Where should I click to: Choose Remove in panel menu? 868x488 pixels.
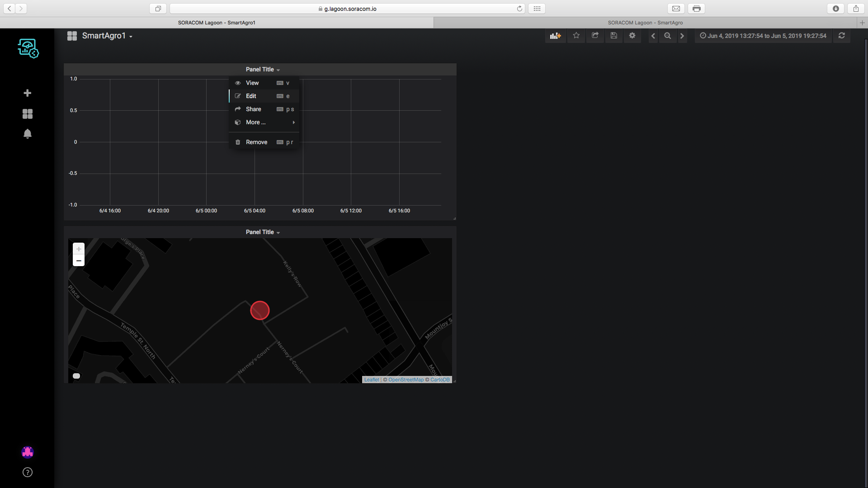pos(256,142)
